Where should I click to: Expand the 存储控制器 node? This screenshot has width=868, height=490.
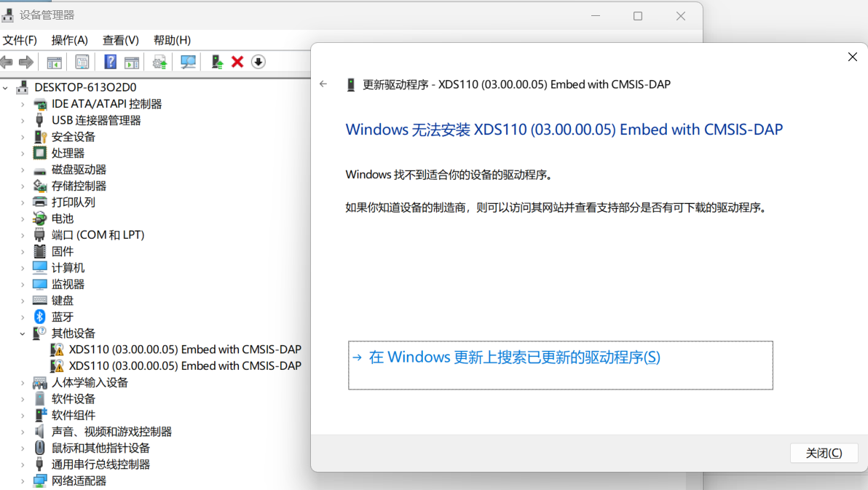click(x=23, y=186)
